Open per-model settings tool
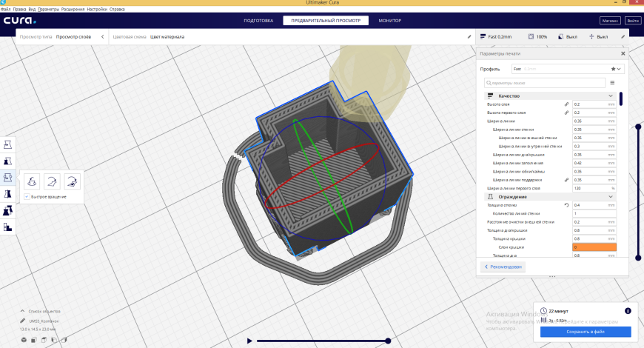 7,211
